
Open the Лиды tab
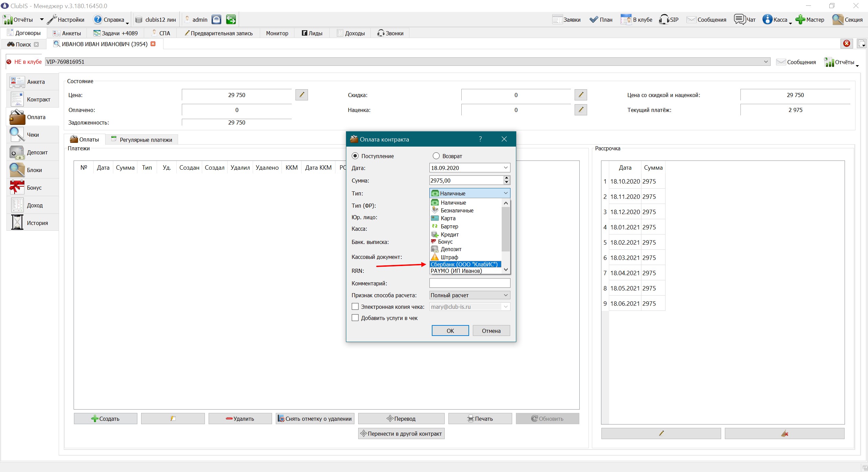[312, 33]
